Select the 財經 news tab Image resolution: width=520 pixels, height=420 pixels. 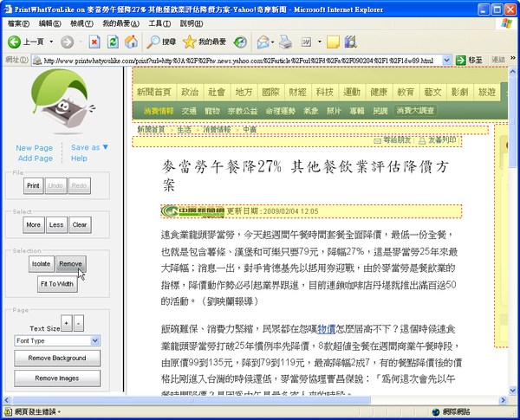pyautogui.click(x=297, y=92)
